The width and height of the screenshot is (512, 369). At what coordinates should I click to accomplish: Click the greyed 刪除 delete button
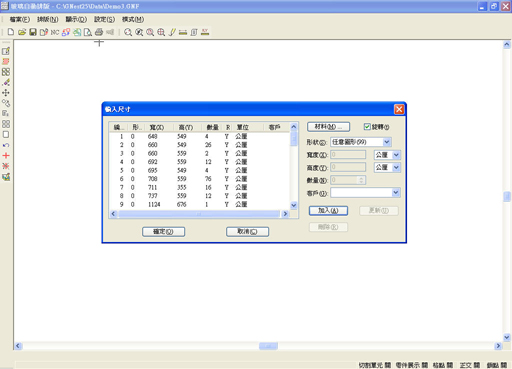pos(328,227)
